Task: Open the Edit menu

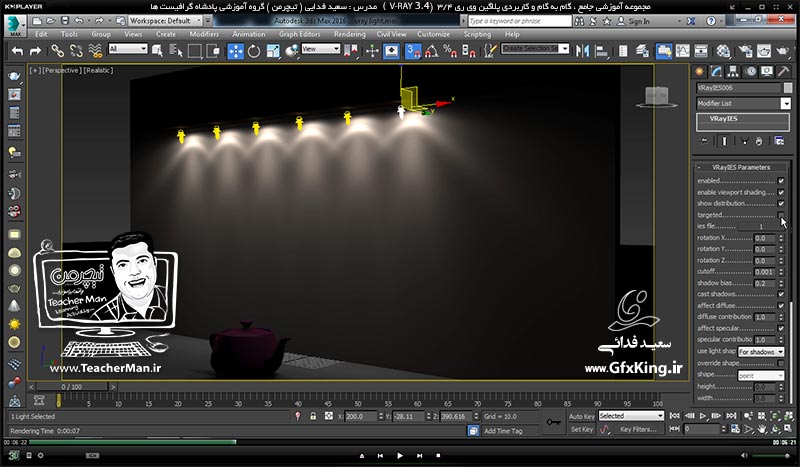Action: coord(41,34)
